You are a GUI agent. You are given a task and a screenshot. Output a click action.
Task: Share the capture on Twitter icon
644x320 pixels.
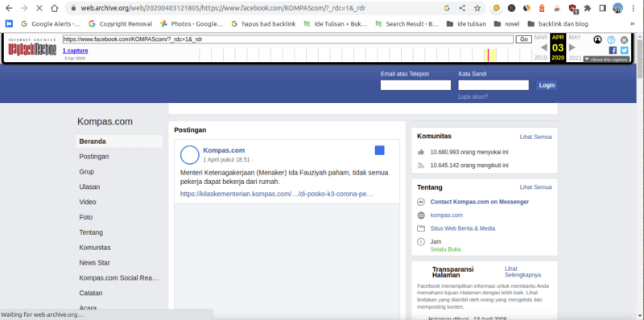coord(625,50)
